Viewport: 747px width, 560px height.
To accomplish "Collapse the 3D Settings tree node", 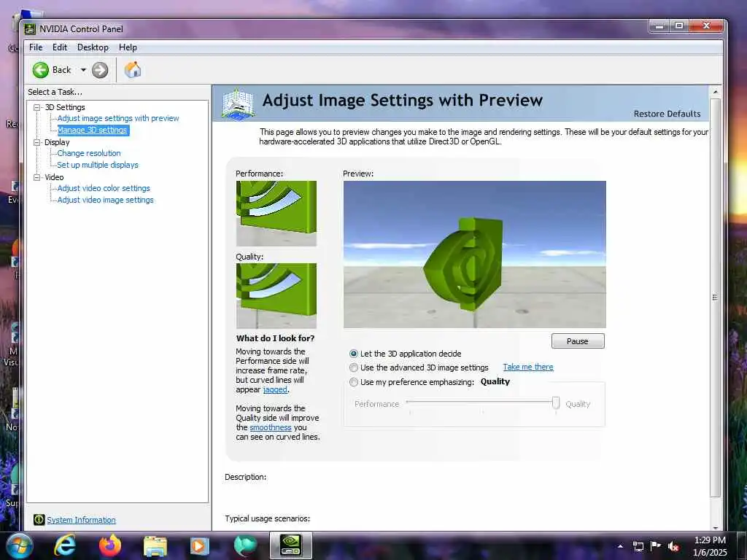I will click(x=36, y=107).
